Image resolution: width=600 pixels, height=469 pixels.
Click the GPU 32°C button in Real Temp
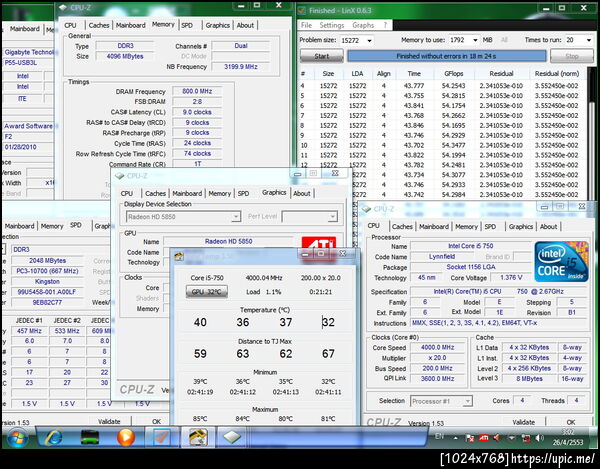(207, 292)
